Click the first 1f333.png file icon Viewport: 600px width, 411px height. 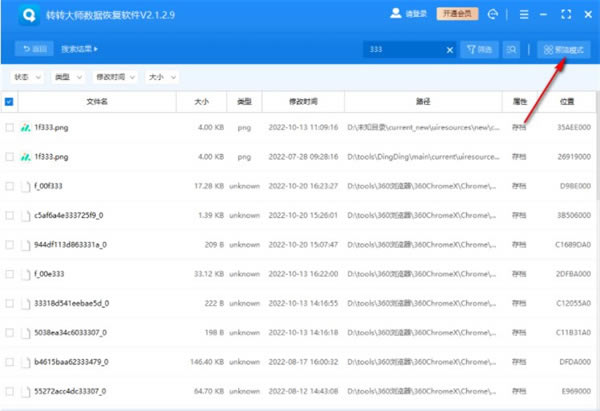coord(27,128)
